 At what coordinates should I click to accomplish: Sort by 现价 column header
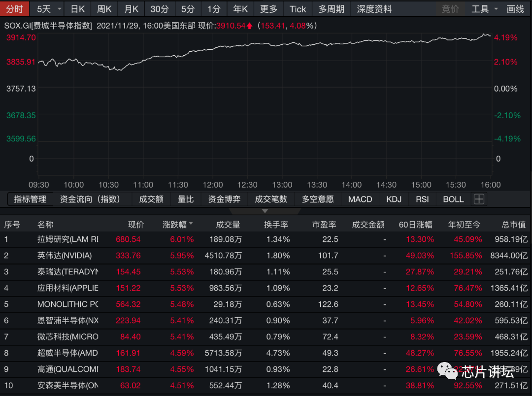click(x=136, y=224)
